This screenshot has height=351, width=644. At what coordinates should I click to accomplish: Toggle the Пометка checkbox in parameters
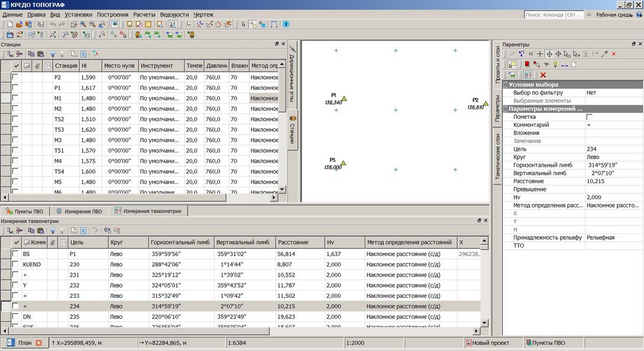(x=588, y=118)
